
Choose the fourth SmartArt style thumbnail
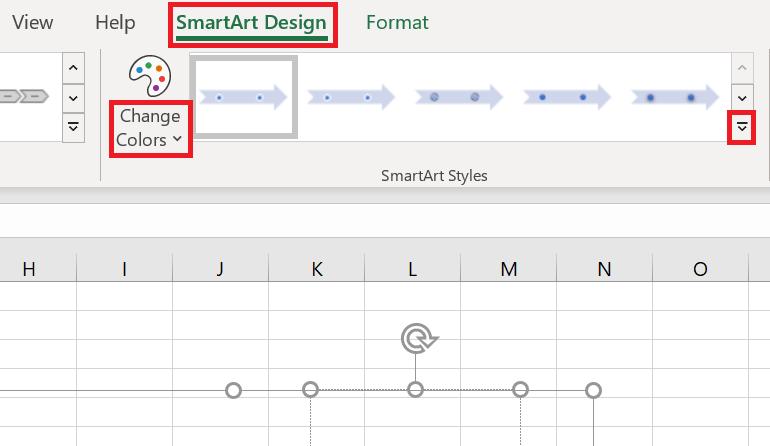567,97
